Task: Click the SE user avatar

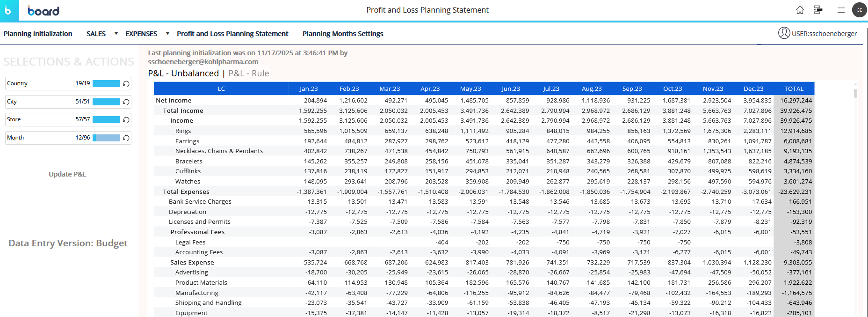Action: click(x=860, y=10)
